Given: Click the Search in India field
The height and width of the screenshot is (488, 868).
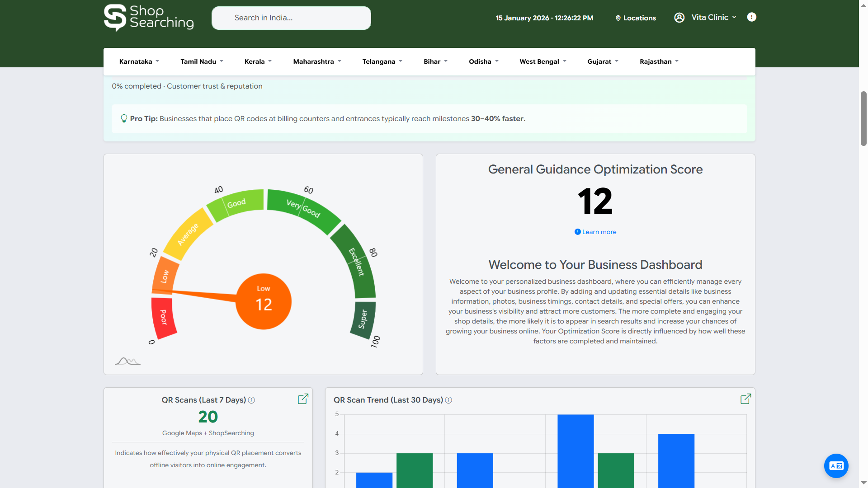Looking at the screenshot, I should (291, 18).
